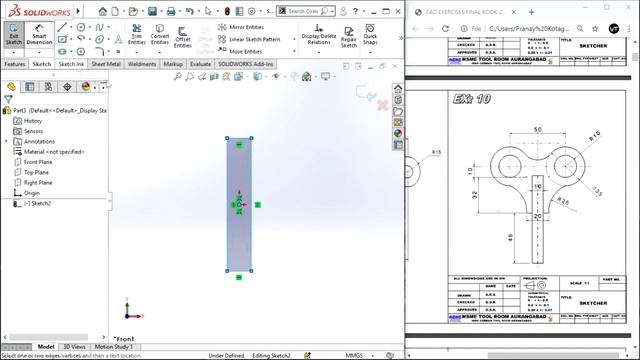Choose the Spline tool
The height and width of the screenshot is (360, 640).
pos(99,27)
